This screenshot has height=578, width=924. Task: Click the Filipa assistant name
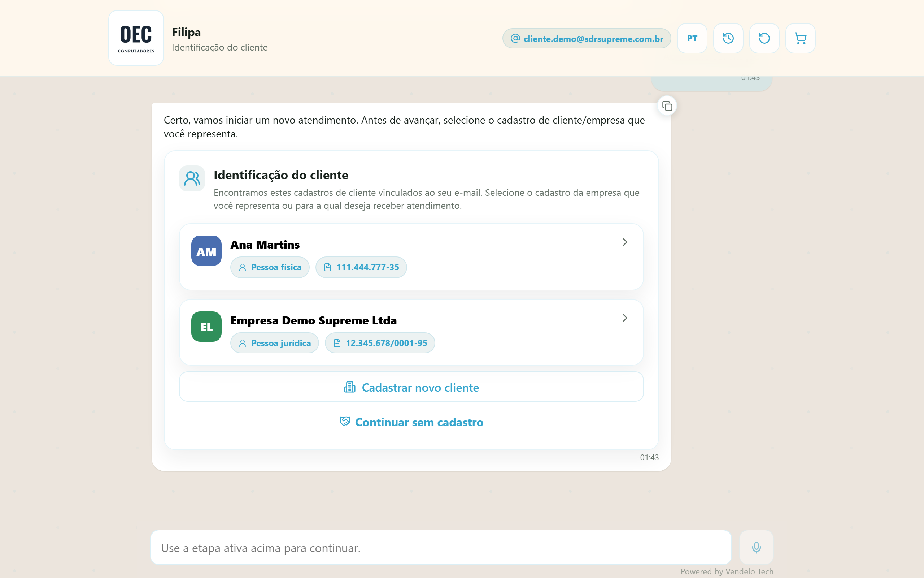186,32
